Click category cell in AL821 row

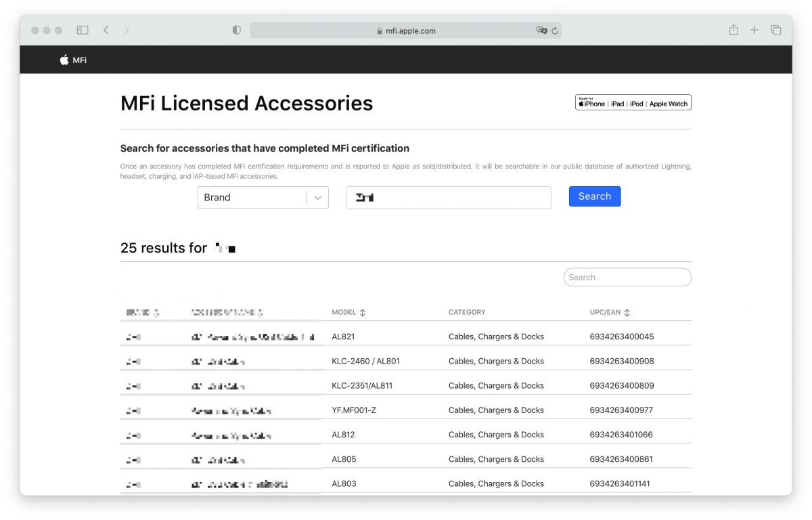pos(496,337)
